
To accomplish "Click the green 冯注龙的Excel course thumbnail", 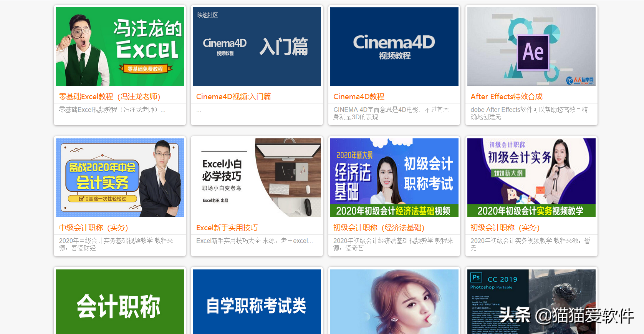I will pos(120,47).
